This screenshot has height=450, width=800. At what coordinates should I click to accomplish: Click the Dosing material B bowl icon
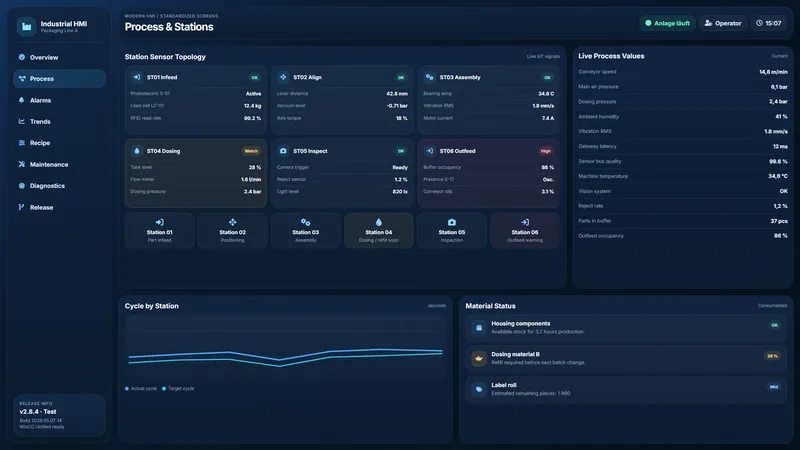[x=479, y=358]
